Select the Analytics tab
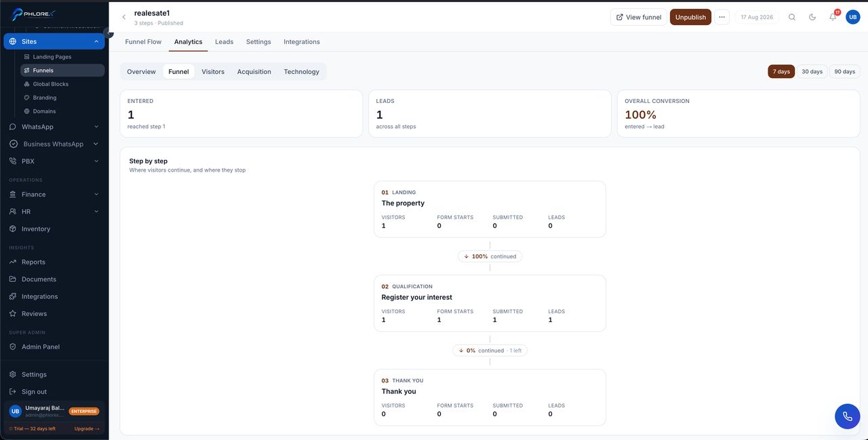Image resolution: width=868 pixels, height=440 pixels. (x=189, y=42)
